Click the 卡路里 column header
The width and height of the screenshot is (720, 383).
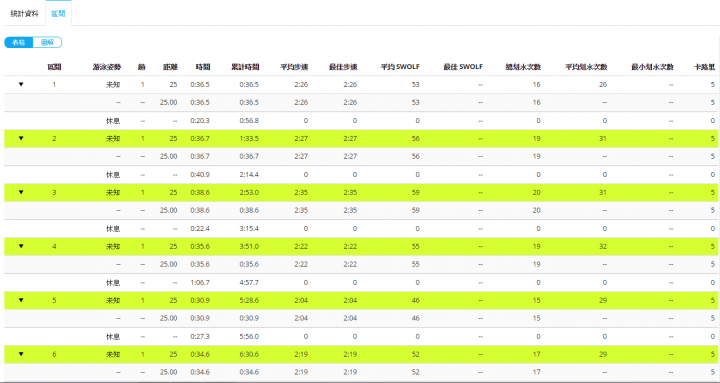click(x=704, y=67)
